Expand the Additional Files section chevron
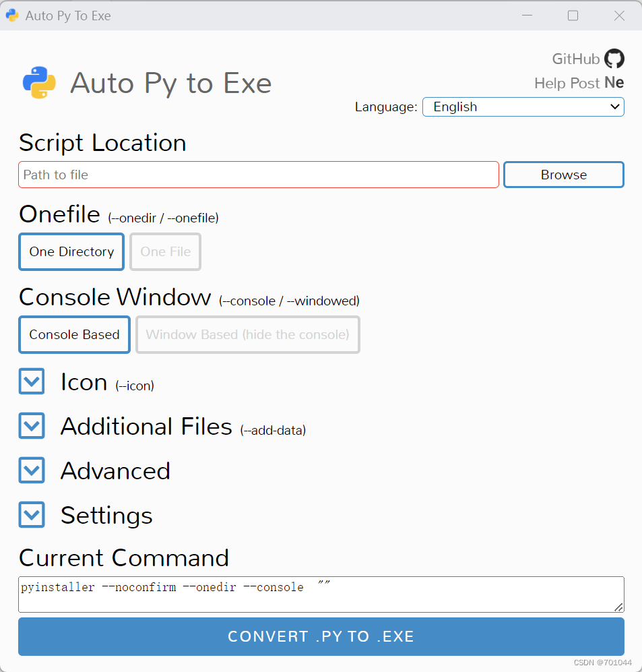The width and height of the screenshot is (642, 672). [32, 425]
